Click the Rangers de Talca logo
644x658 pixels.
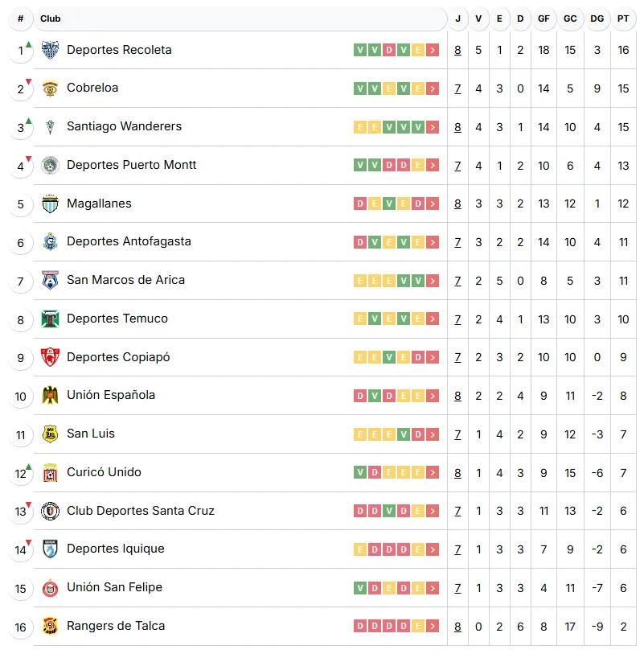pyautogui.click(x=50, y=627)
